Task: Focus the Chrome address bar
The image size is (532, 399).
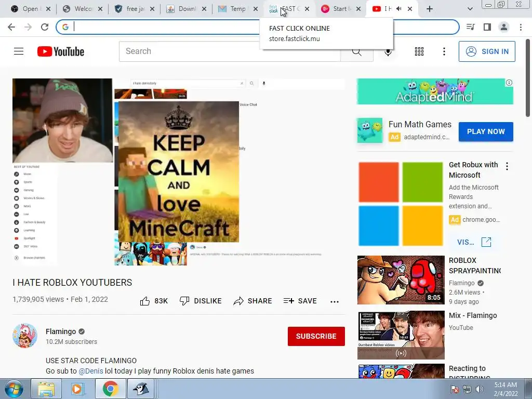Action: point(257,27)
